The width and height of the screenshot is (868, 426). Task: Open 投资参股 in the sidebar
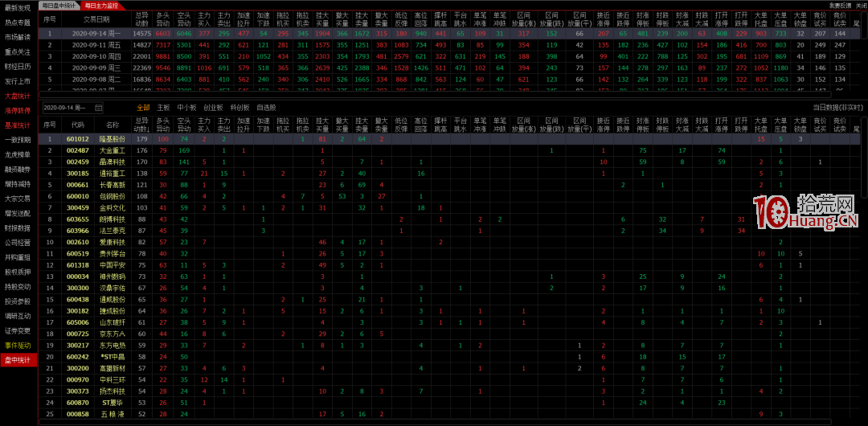(18, 301)
